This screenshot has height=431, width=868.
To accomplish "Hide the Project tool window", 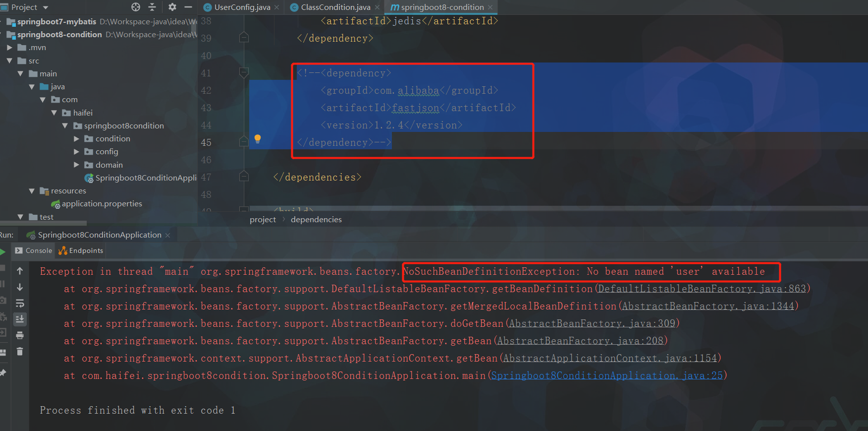I will pos(188,7).
